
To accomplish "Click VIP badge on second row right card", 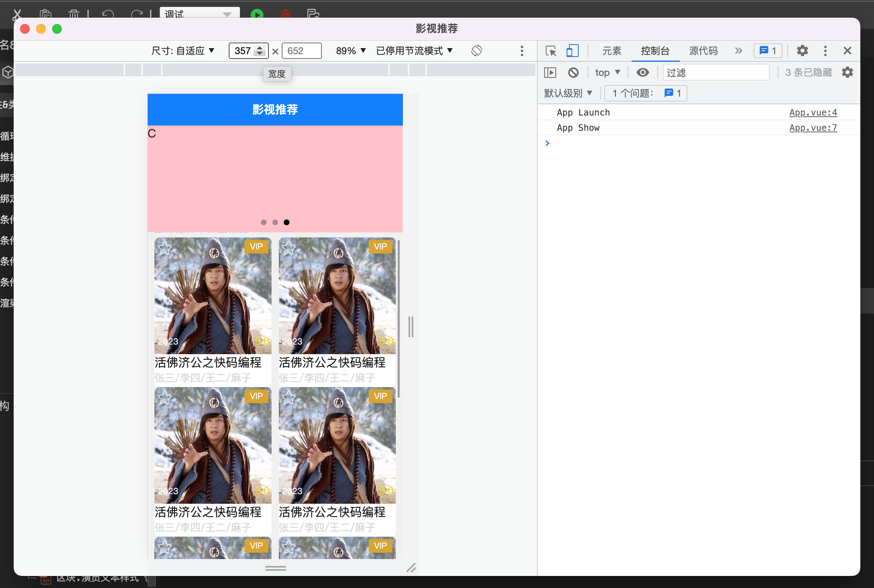I will pyautogui.click(x=380, y=396).
